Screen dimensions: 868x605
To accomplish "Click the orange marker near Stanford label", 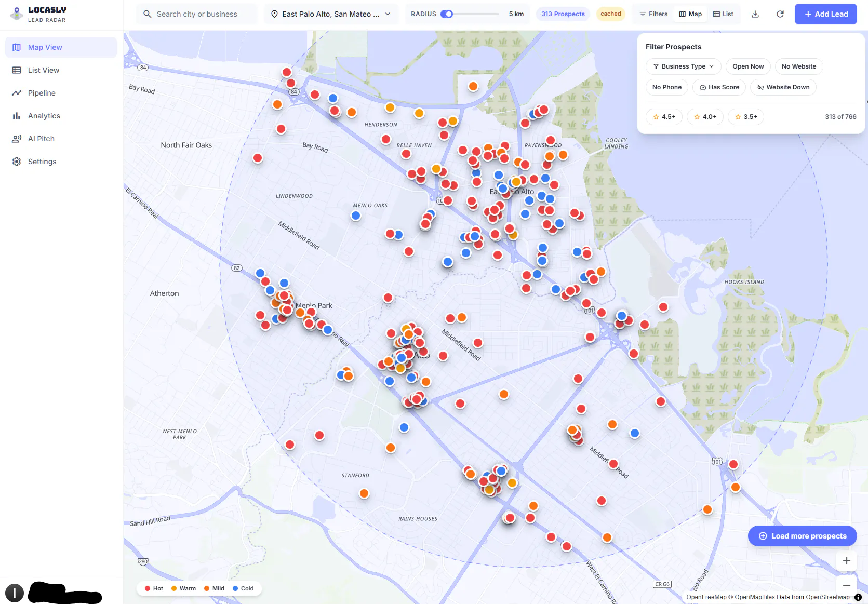I will (364, 493).
